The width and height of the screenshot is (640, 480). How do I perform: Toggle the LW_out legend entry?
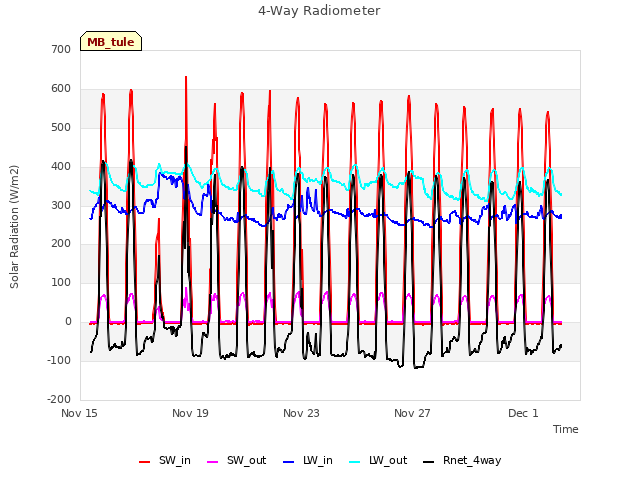coord(378,460)
